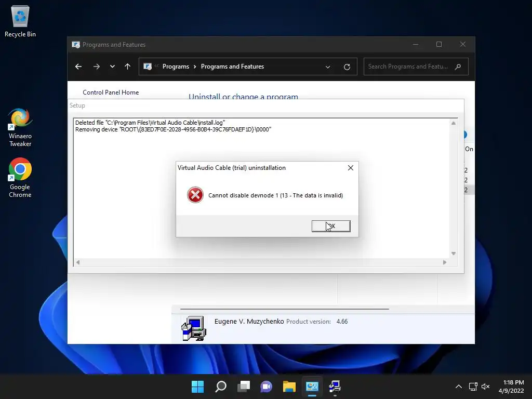Click the Programs breadcrumb

point(176,66)
